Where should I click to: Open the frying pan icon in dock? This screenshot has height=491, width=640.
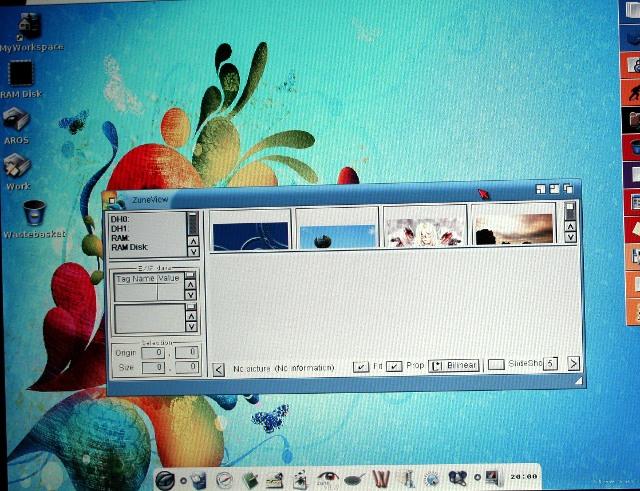[x=354, y=479]
